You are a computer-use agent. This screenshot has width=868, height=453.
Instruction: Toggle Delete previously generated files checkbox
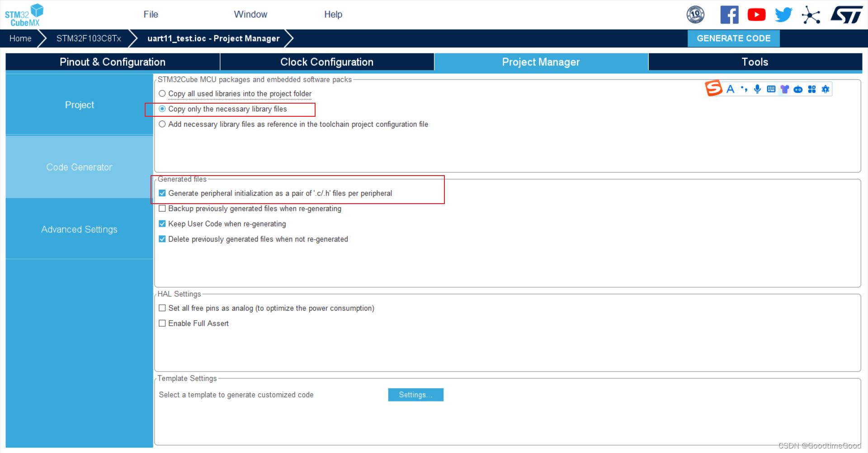(162, 239)
